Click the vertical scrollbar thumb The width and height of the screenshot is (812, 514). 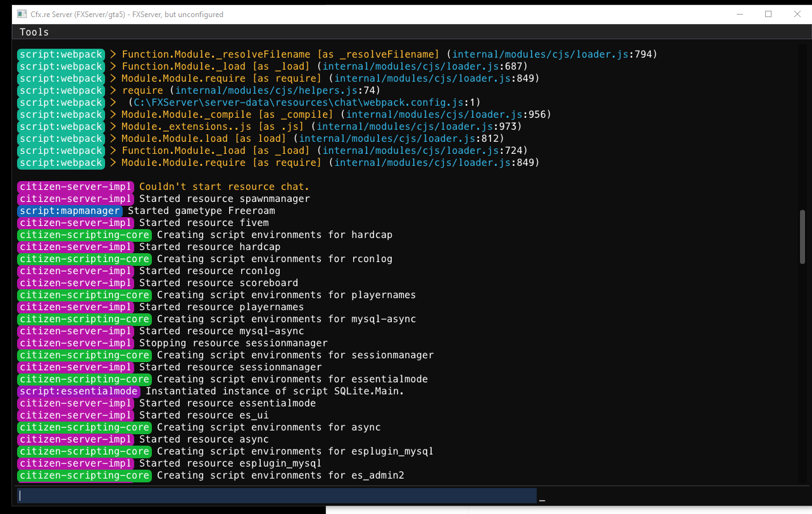click(803, 237)
